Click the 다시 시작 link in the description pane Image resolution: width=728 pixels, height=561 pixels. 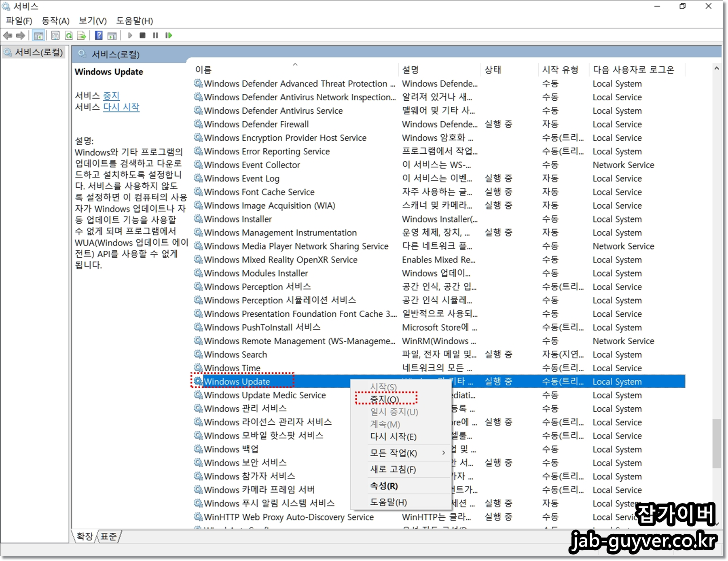pyautogui.click(x=121, y=107)
